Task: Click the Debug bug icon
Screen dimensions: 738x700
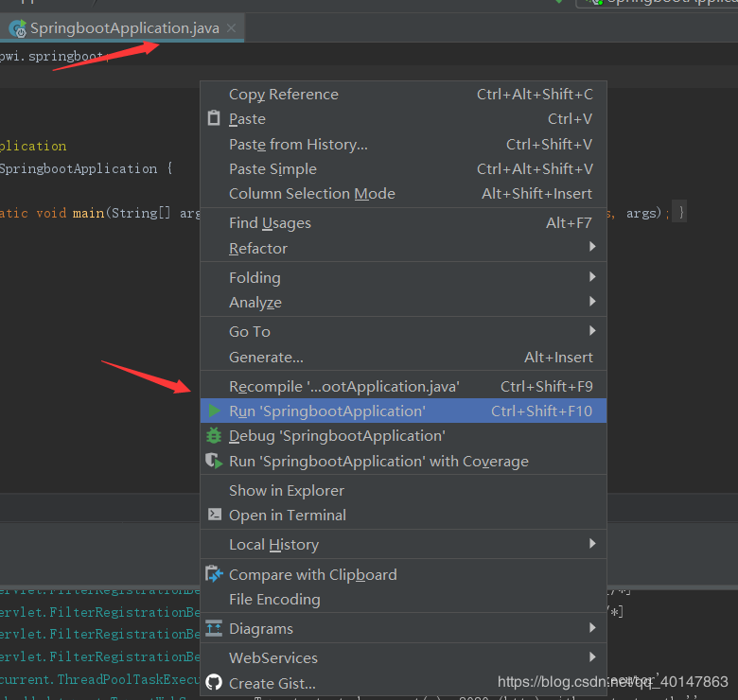Action: (214, 436)
